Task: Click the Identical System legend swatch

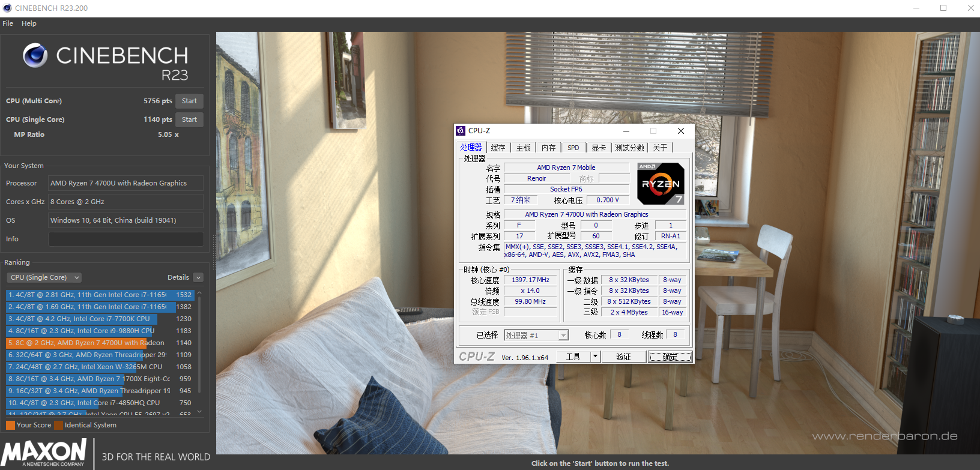Action: click(58, 425)
